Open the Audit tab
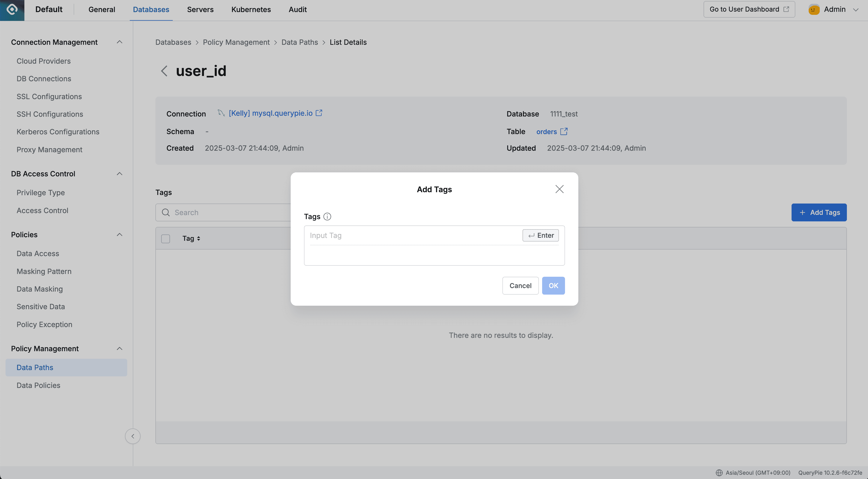Image resolution: width=868 pixels, height=479 pixels. coord(297,10)
